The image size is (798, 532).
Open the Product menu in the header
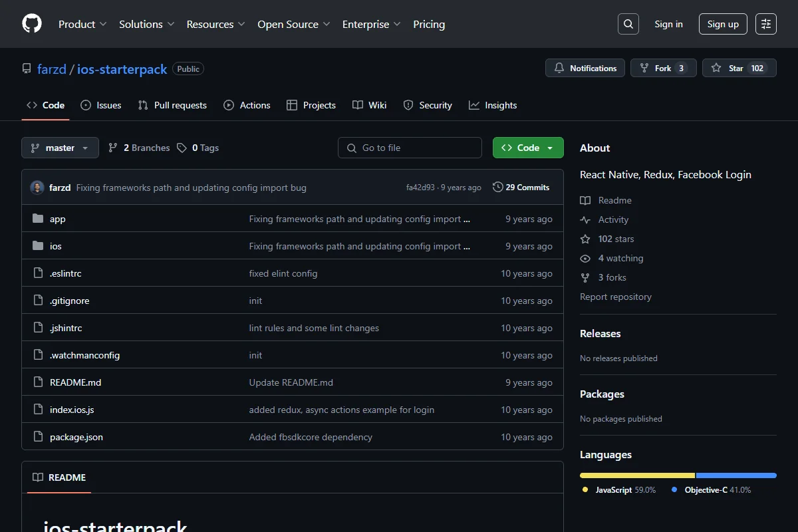pyautogui.click(x=82, y=24)
